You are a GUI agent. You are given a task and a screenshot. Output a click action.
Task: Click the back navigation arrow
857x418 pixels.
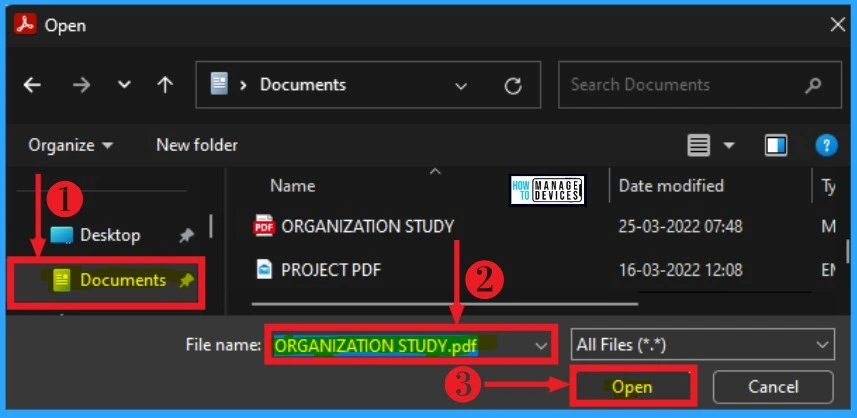point(32,85)
